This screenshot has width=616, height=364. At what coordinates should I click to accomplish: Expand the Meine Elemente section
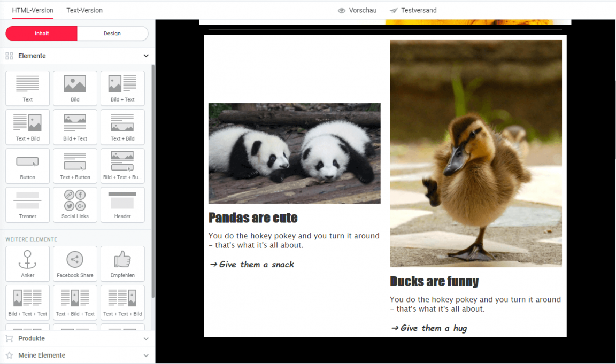point(146,355)
